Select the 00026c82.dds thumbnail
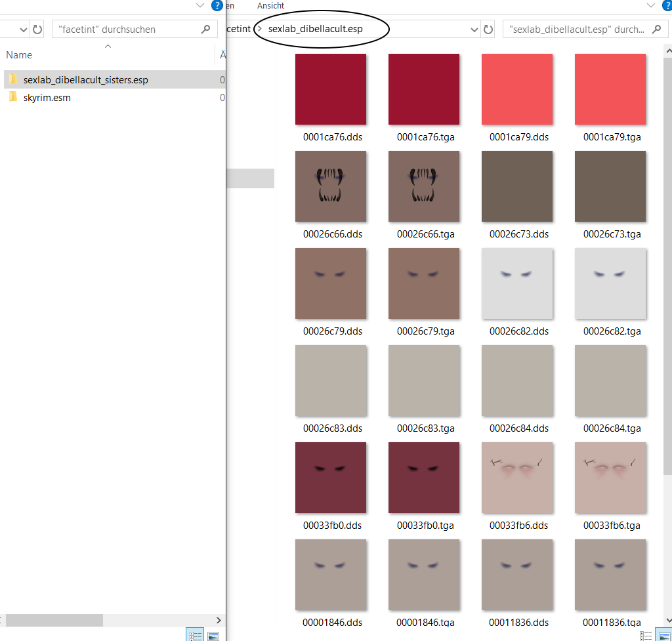The height and width of the screenshot is (641, 672). pyautogui.click(x=517, y=283)
